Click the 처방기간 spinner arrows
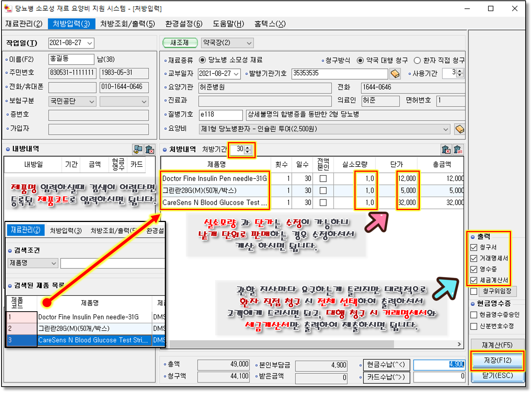This screenshot has height=393, width=532. click(x=247, y=150)
